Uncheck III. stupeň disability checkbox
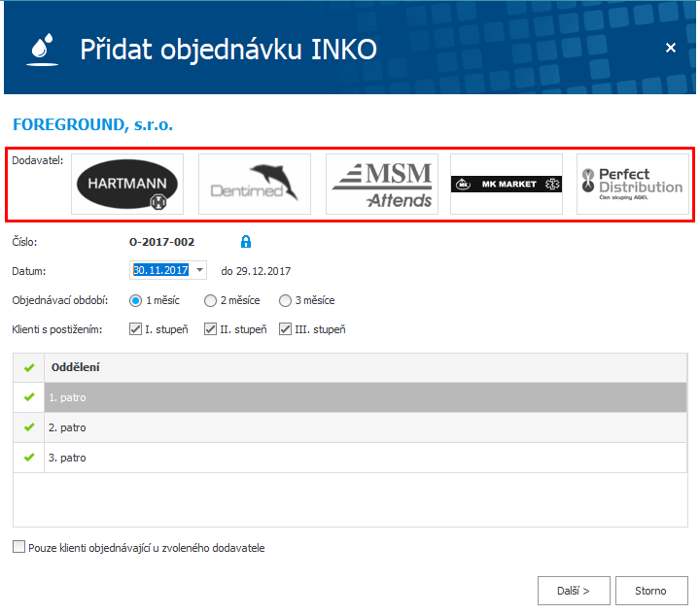Viewport: 700px width, 614px height. [x=285, y=329]
